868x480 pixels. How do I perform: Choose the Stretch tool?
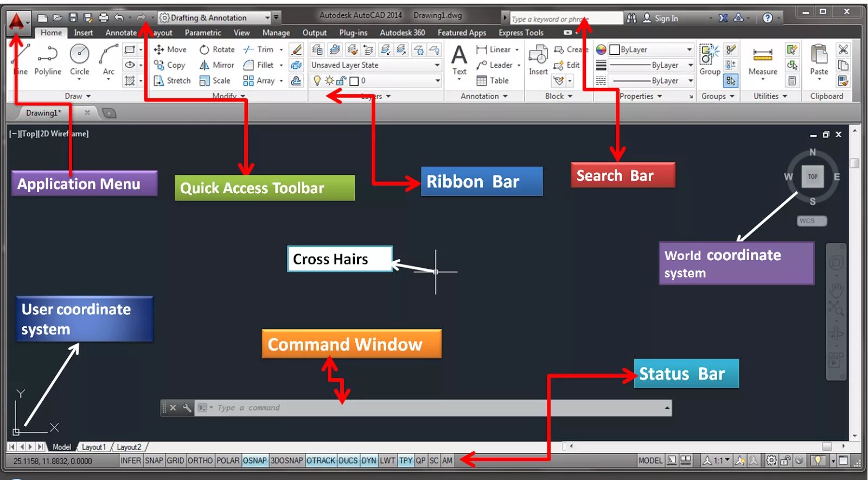(173, 80)
